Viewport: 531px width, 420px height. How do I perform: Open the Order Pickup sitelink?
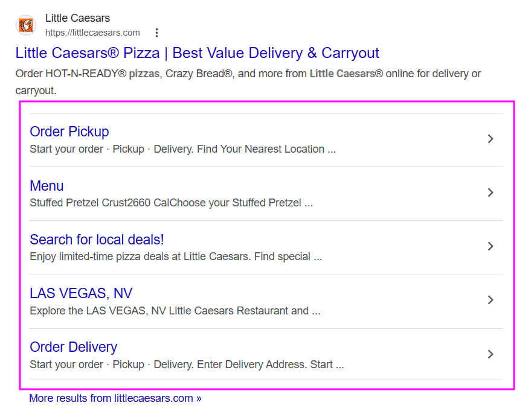click(69, 132)
